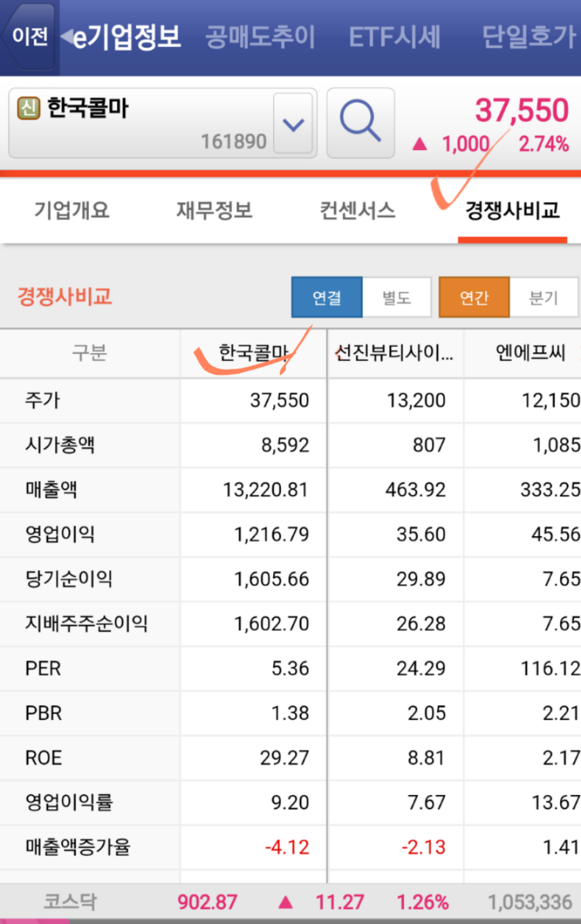Tap the KOSDAQ volume 1,053,336
The height and width of the screenshot is (924, 581).
click(x=530, y=902)
